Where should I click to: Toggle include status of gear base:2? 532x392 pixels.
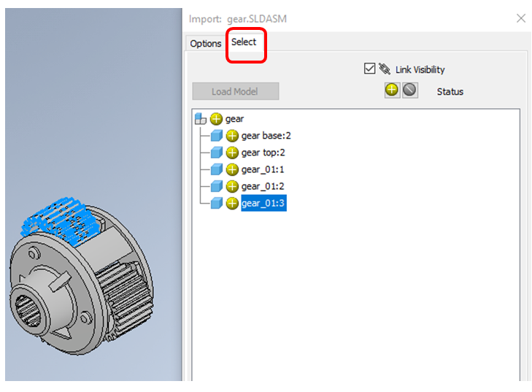click(x=232, y=136)
